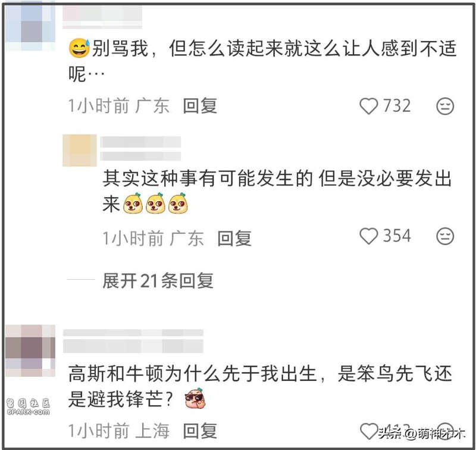Select the text 别骂我 comment body
This screenshot has height=450, width=476.
(262, 61)
